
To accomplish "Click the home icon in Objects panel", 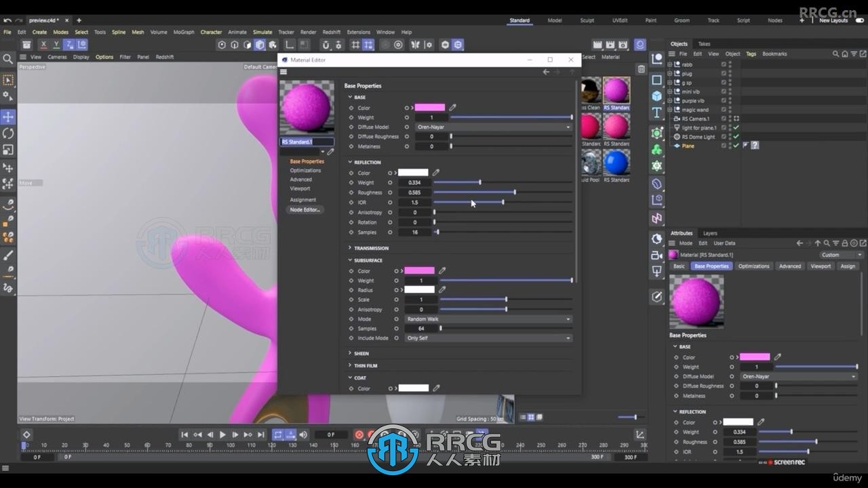I will click(x=844, y=54).
